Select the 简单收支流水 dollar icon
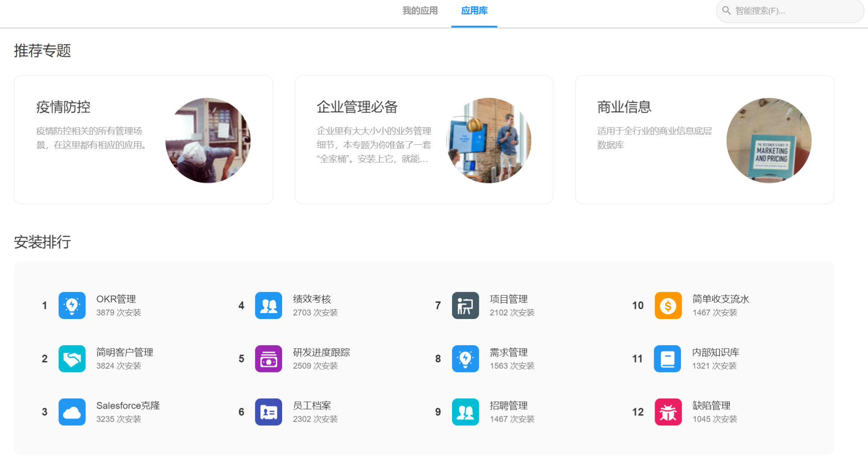Image resolution: width=868 pixels, height=472 pixels. pyautogui.click(x=668, y=305)
